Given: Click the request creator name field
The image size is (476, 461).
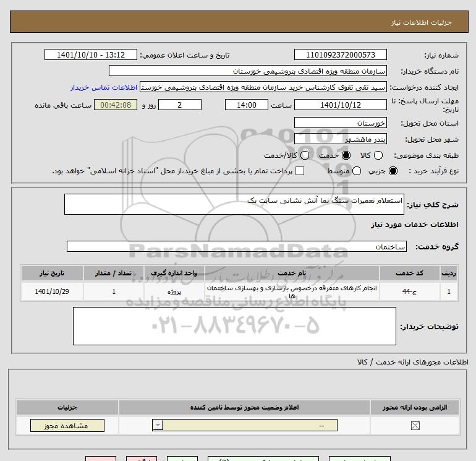Looking at the screenshot, I should (x=263, y=87).
